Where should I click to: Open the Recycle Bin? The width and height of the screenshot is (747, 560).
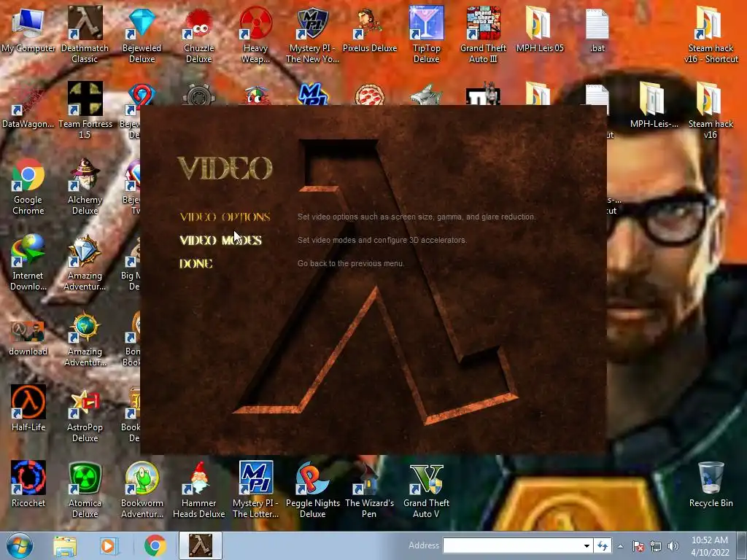tap(711, 484)
